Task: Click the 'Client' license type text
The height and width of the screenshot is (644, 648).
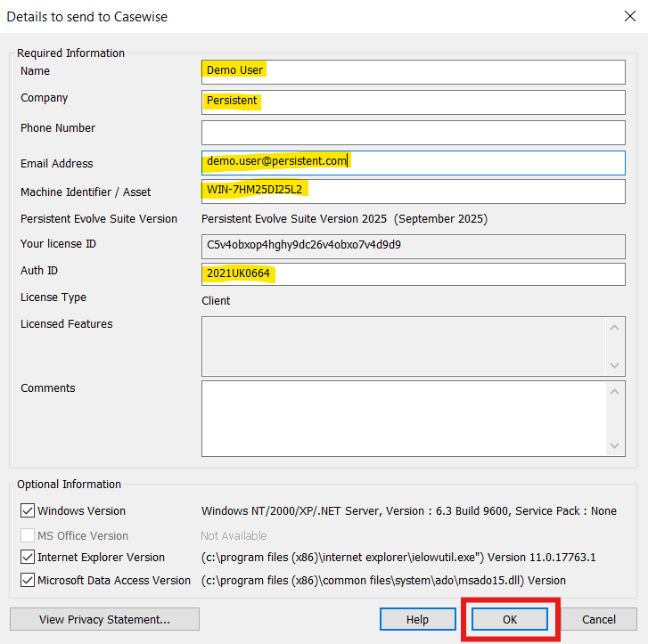Action: pos(216,301)
